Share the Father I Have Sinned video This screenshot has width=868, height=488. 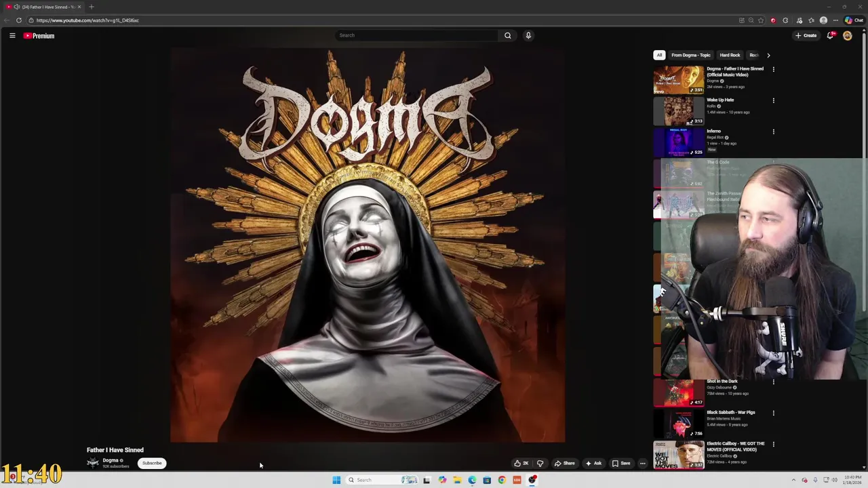coord(564,464)
